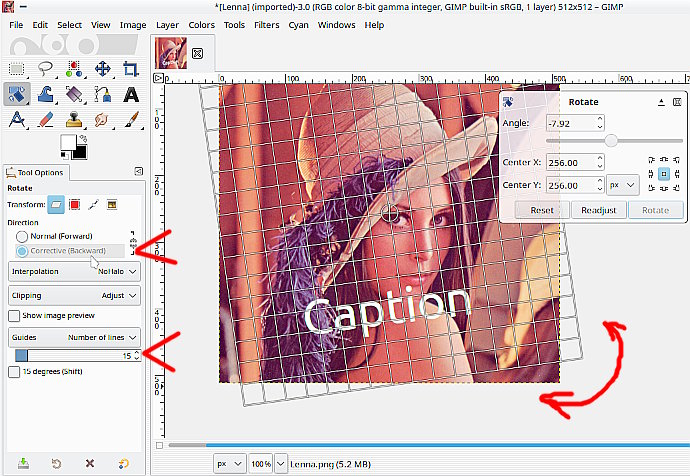The image size is (690, 476).
Task: Select the Clone stamp tool
Action: click(74, 120)
